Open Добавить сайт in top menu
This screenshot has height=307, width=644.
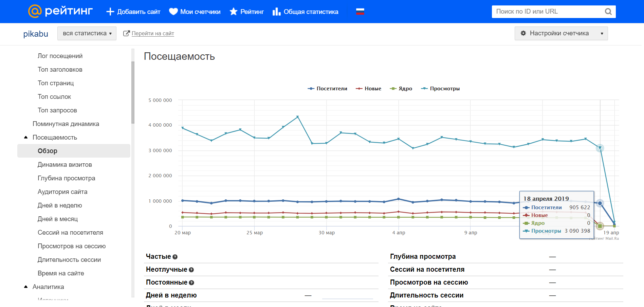(x=133, y=12)
